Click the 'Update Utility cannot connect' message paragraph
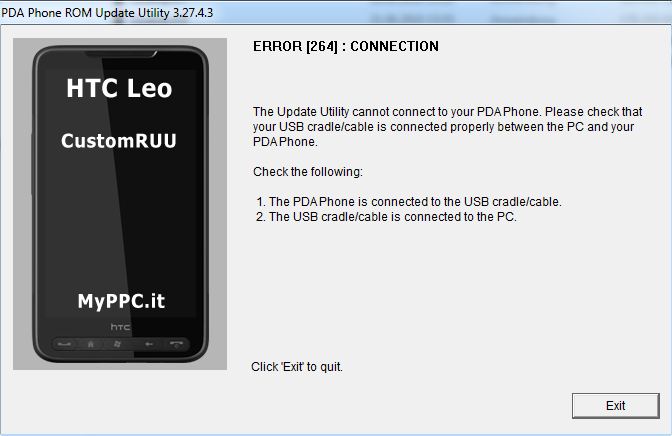 pyautogui.click(x=447, y=127)
